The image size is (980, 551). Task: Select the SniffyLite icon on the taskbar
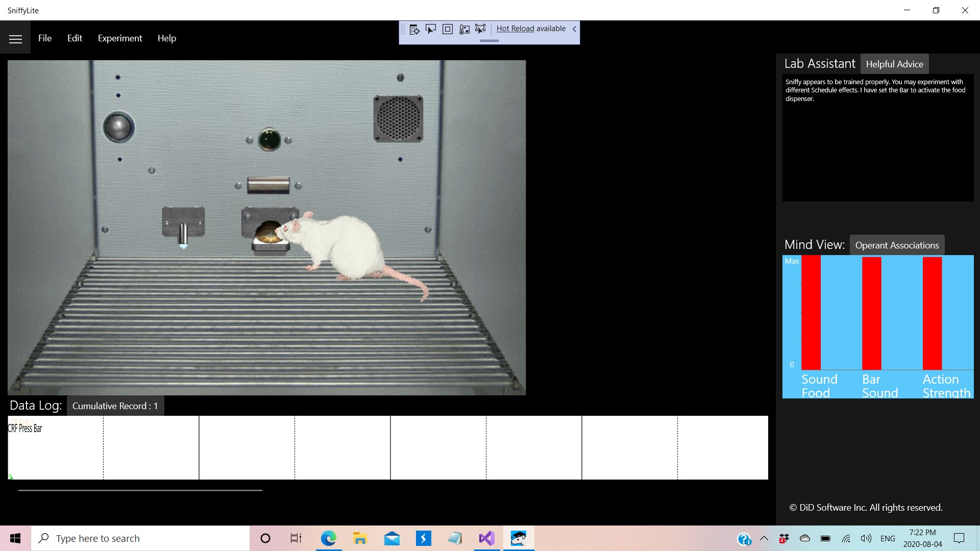coord(519,538)
